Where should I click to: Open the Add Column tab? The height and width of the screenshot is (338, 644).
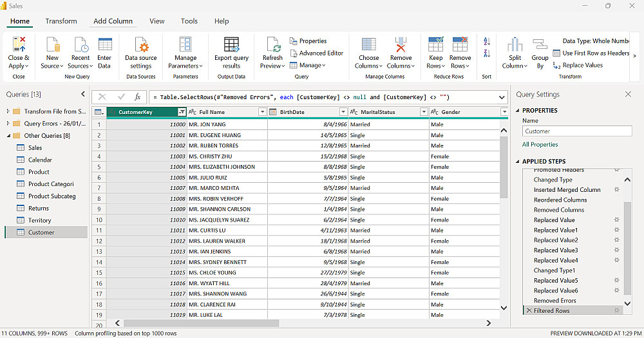point(113,21)
